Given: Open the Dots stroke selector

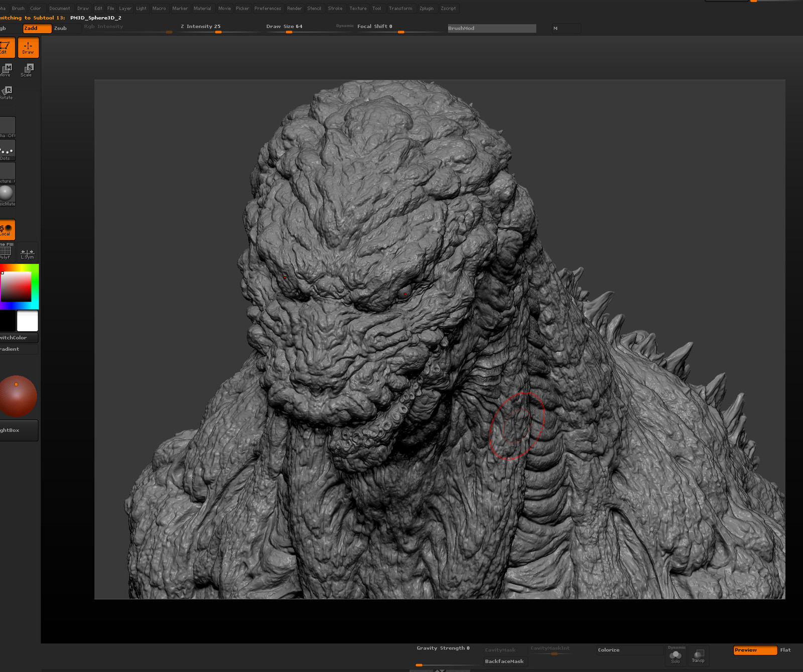Looking at the screenshot, I should point(7,150).
